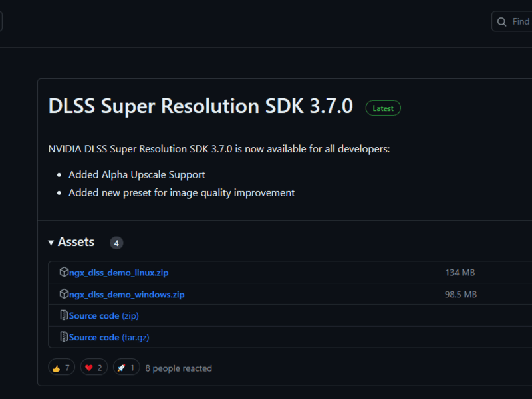The width and height of the screenshot is (532, 399).
Task: Download Source code (zip)
Action: pos(104,316)
